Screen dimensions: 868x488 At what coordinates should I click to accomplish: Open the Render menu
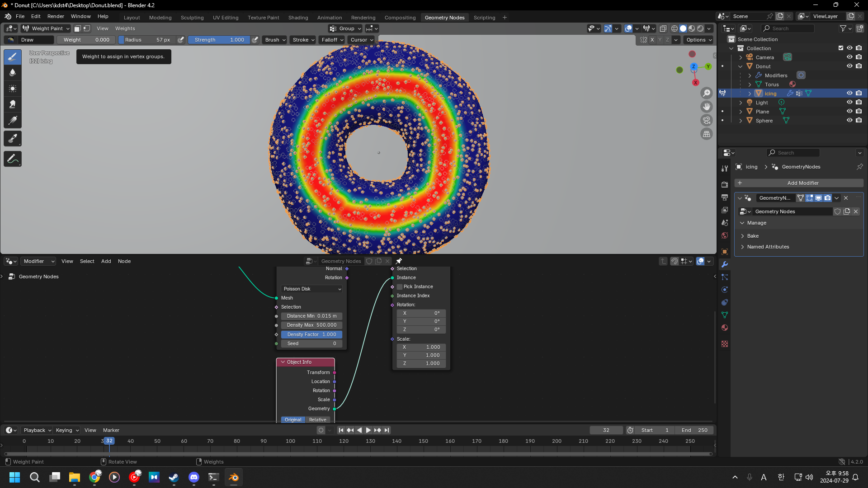(56, 16)
